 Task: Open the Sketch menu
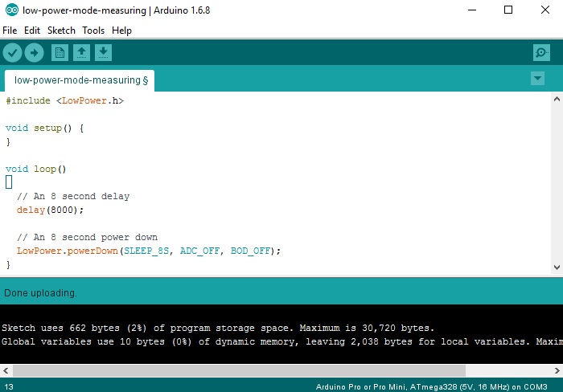(x=61, y=31)
